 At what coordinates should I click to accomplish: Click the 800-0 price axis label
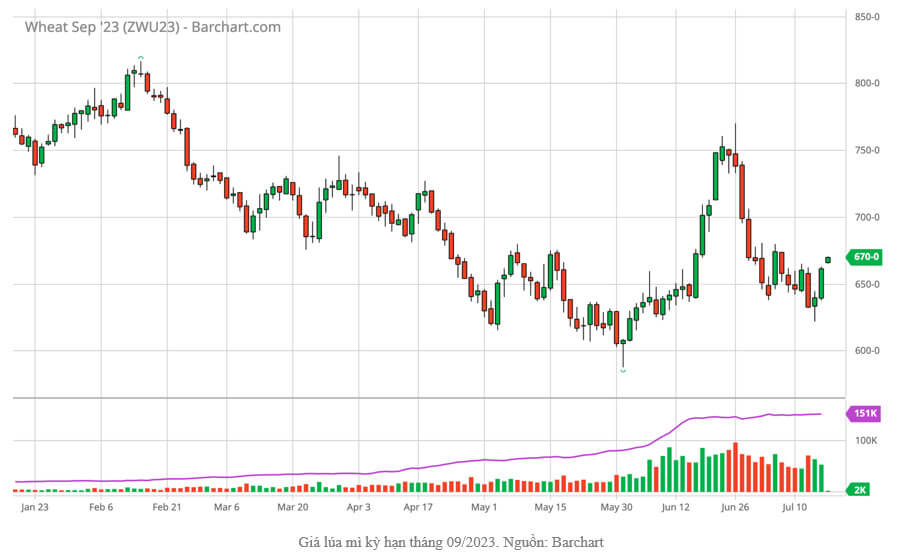point(867,83)
